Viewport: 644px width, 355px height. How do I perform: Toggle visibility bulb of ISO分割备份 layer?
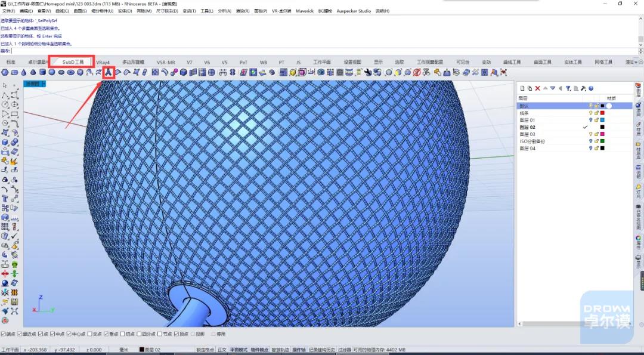(x=590, y=141)
